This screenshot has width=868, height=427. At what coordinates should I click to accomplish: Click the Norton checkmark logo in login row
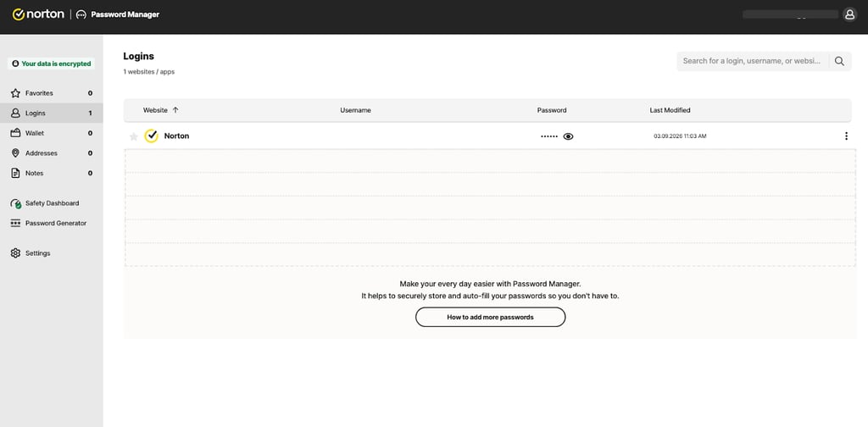click(x=151, y=136)
